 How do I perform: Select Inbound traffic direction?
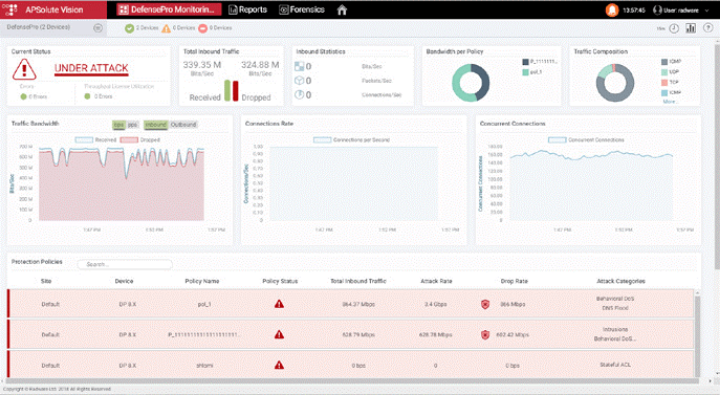tap(156, 124)
